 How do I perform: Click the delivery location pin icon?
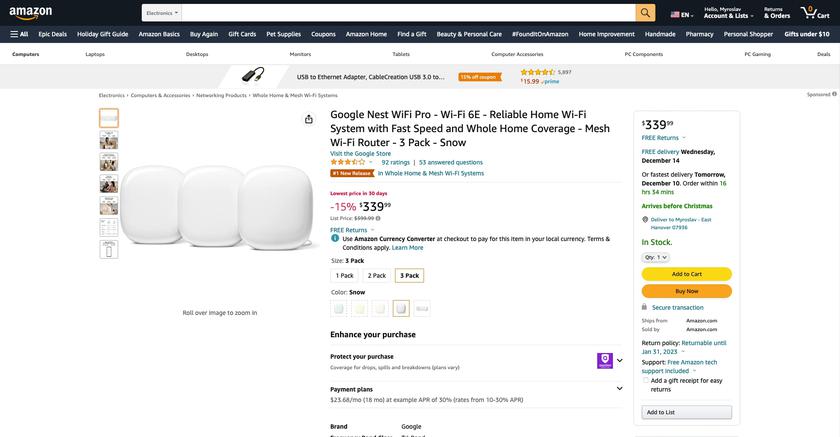[645, 219]
